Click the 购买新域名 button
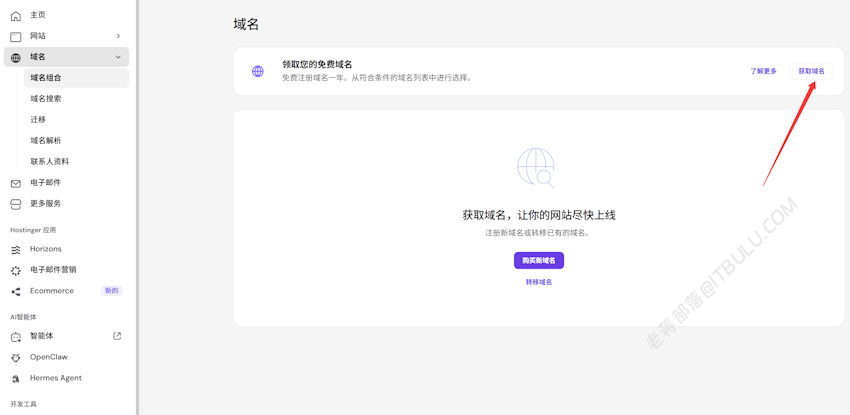 [539, 261]
